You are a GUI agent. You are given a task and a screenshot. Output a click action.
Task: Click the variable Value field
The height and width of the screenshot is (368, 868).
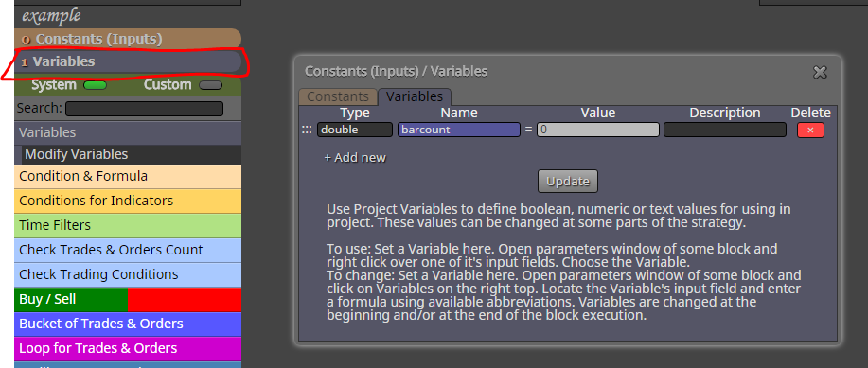598,130
